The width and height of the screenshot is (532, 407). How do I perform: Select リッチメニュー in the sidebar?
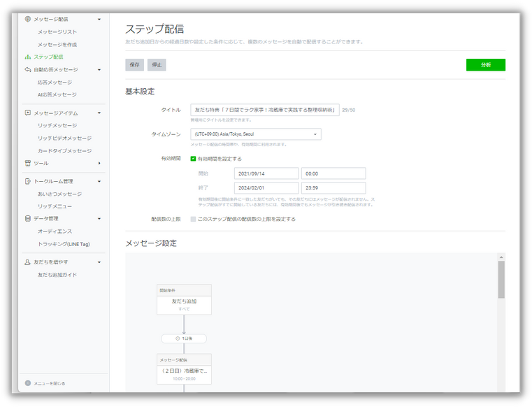click(x=55, y=206)
